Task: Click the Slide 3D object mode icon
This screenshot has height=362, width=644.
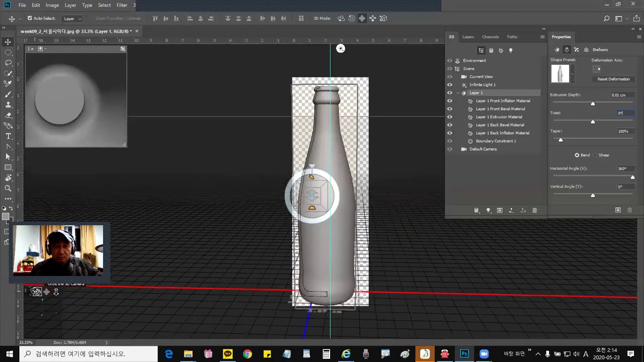Action: coord(372,19)
